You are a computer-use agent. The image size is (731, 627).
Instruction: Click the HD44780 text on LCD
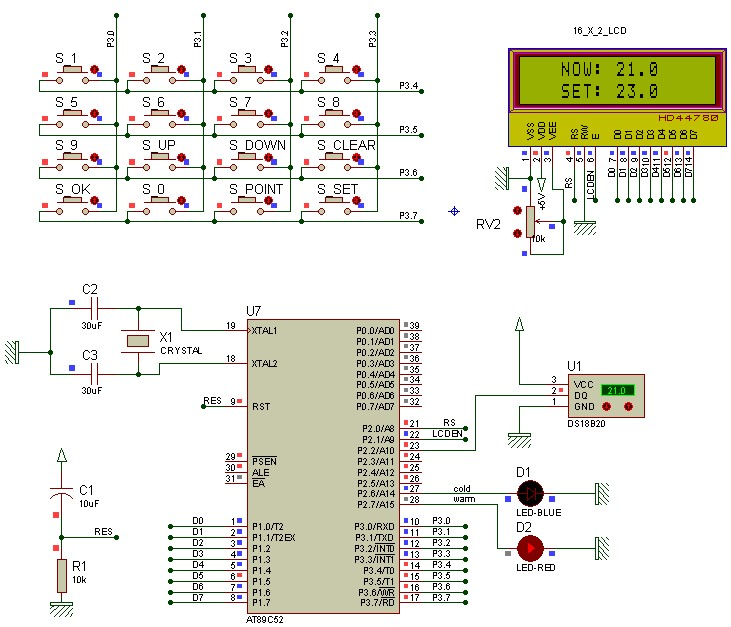tap(688, 118)
